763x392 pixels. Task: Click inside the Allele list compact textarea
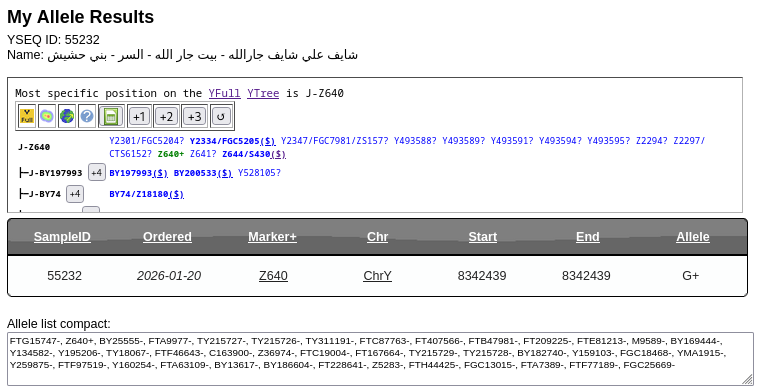click(x=380, y=359)
